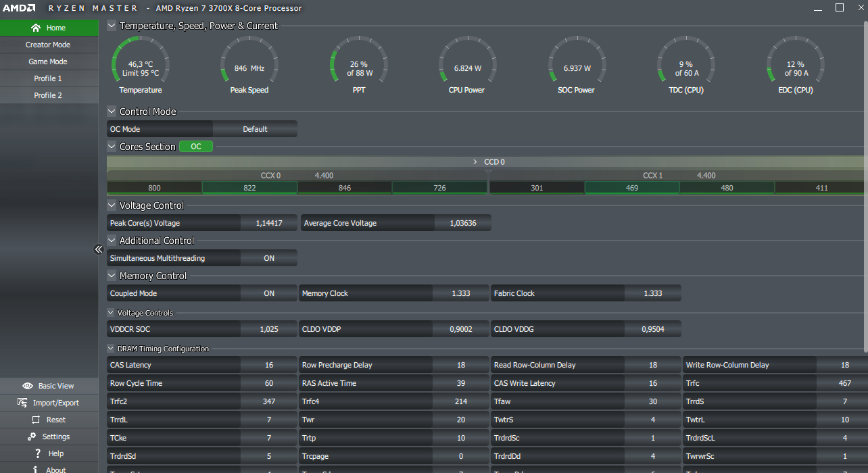Image resolution: width=868 pixels, height=473 pixels.
Task: Select the Home tab
Action: tap(49, 28)
